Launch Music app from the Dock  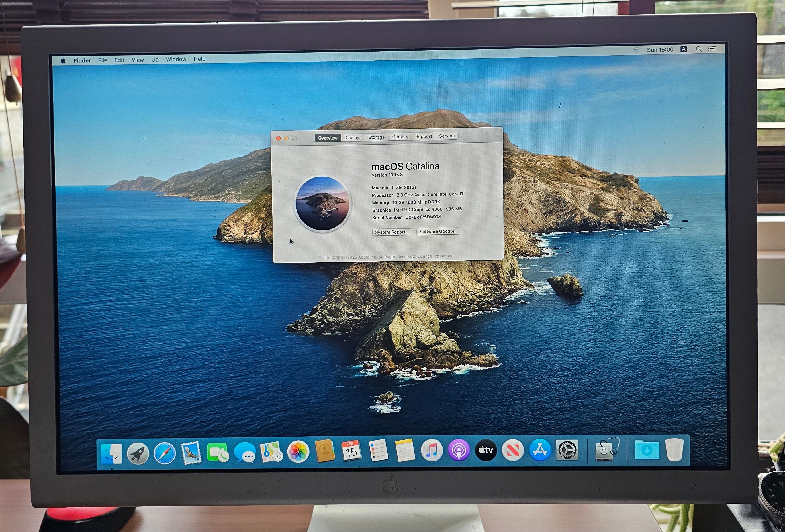pos(432,450)
